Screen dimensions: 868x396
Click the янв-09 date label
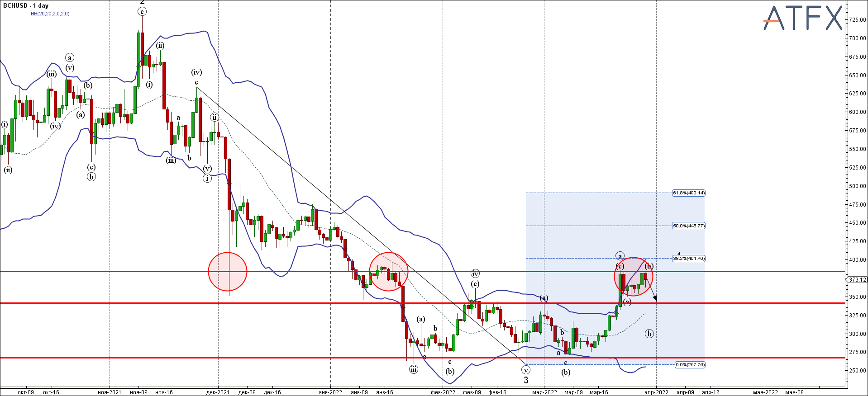[x=359, y=392]
